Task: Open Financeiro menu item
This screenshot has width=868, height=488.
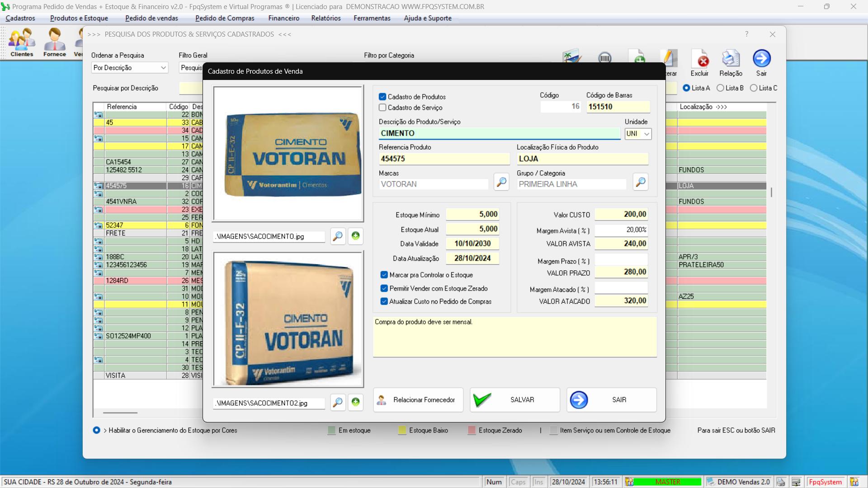Action: click(283, 18)
